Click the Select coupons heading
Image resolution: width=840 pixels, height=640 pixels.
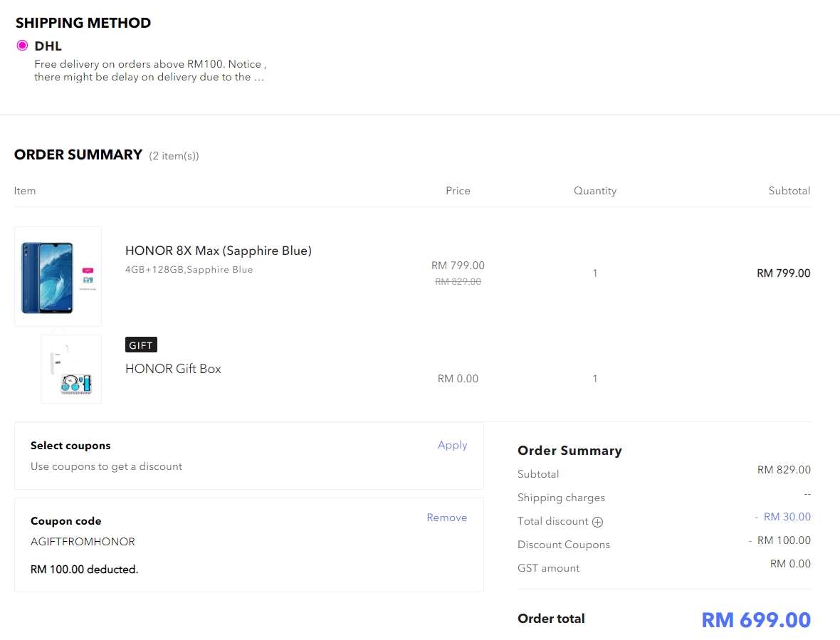70,446
